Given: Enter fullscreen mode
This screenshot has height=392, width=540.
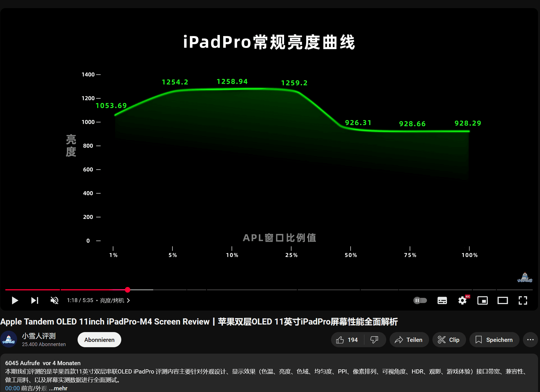Looking at the screenshot, I should click(523, 300).
